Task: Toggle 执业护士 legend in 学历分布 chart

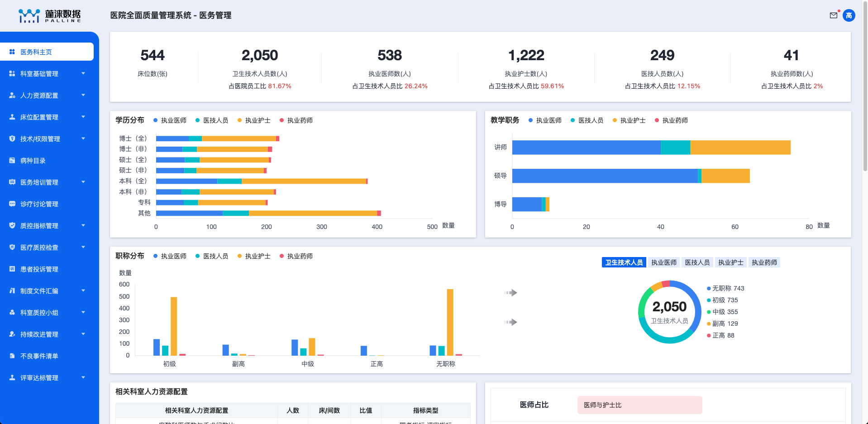Action: click(x=254, y=120)
